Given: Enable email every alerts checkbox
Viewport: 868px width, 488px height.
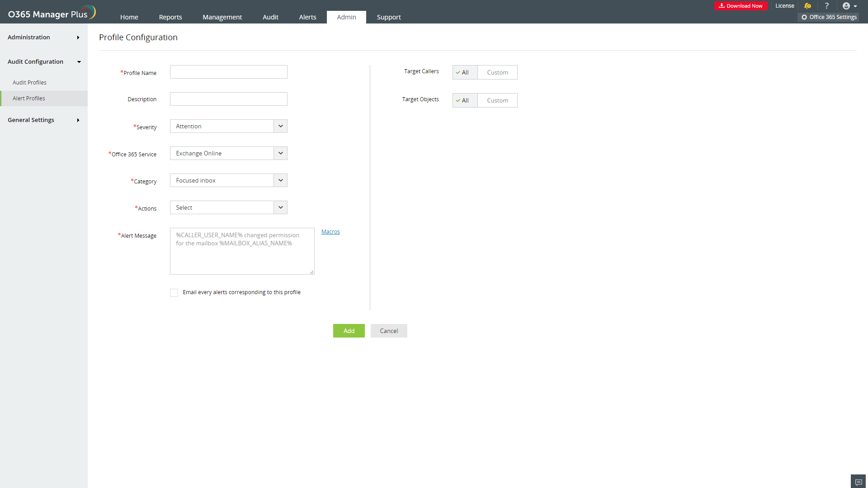Looking at the screenshot, I should click(174, 293).
